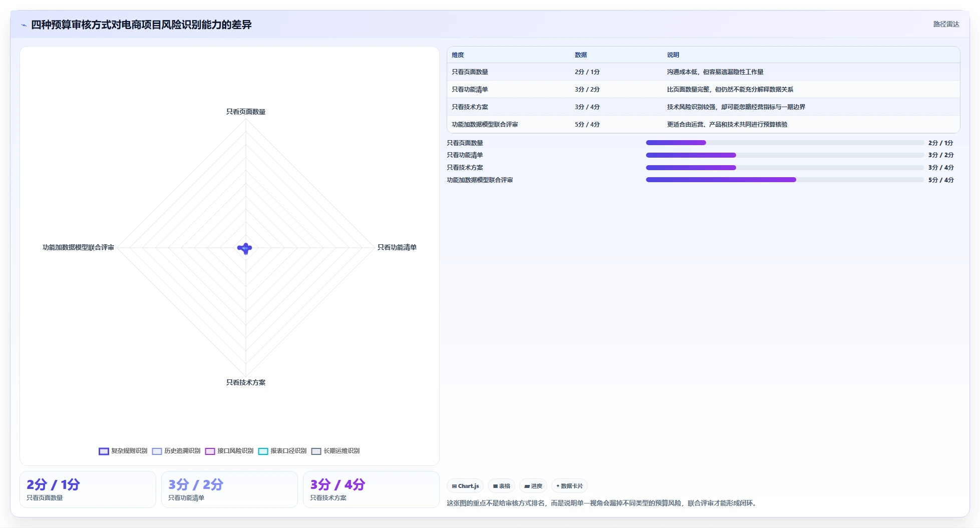980x528 pixels.
Task: Click the radar axis label 只看页面数量
Action: click(246, 112)
